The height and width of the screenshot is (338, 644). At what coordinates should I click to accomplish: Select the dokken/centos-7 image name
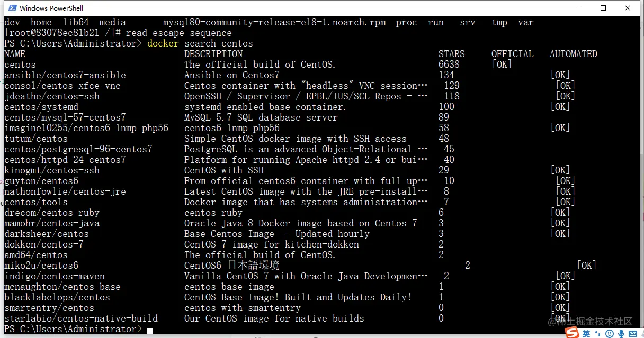44,244
